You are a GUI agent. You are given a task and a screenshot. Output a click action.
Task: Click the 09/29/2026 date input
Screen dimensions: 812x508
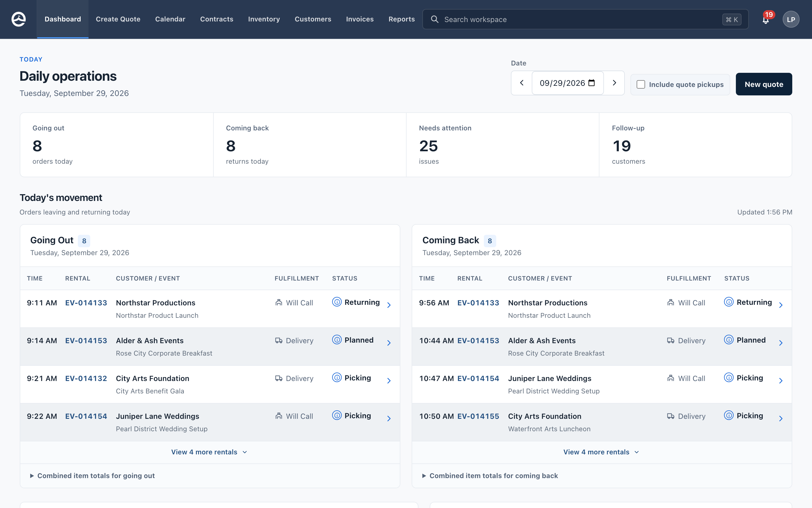pyautogui.click(x=568, y=83)
